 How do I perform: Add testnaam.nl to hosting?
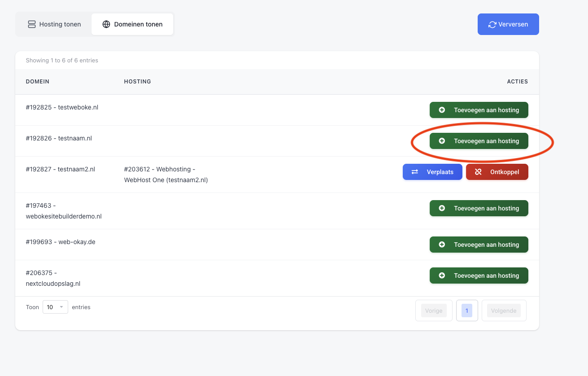click(x=479, y=141)
